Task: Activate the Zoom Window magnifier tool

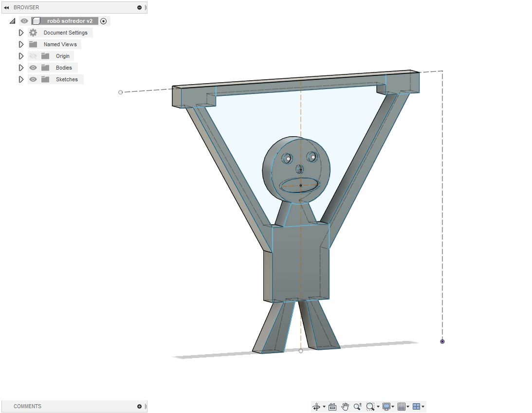Action: click(370, 407)
